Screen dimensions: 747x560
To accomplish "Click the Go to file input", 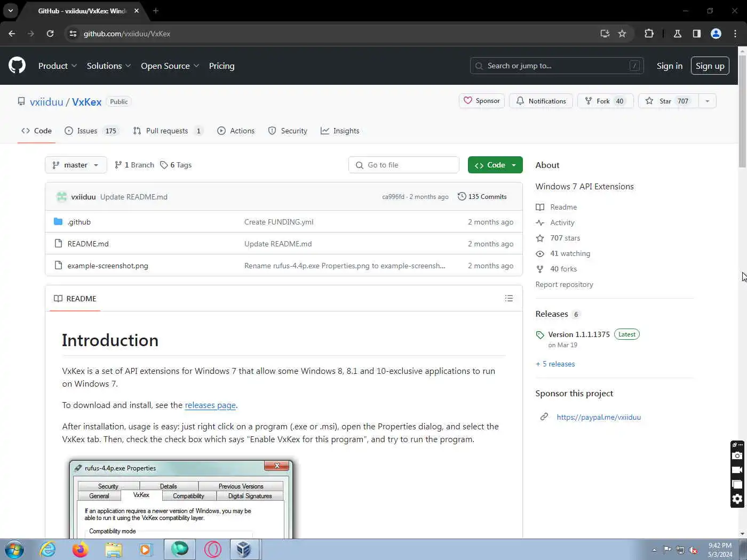I will point(403,165).
